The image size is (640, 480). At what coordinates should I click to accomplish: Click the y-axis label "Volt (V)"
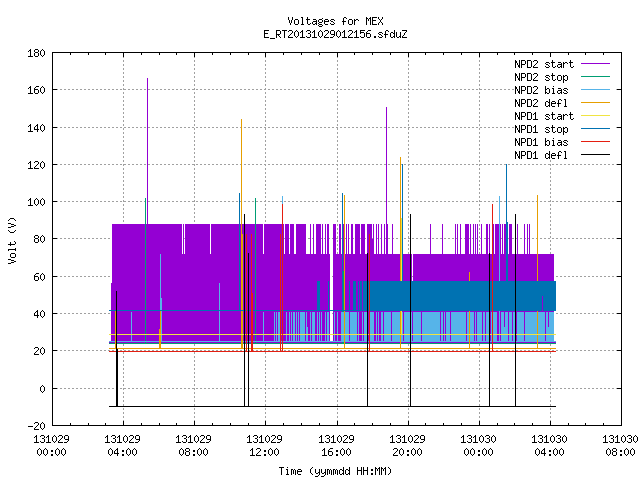(x=12, y=240)
